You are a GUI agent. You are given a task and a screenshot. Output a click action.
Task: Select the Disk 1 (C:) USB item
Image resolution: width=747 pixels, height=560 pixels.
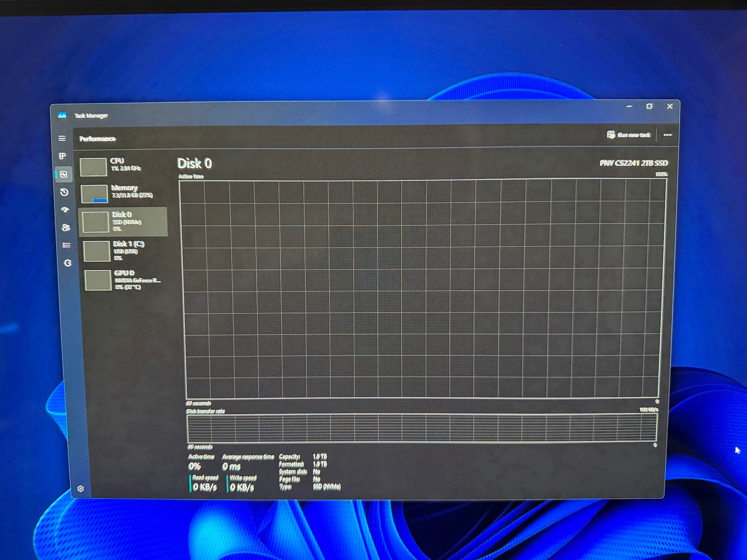124,251
